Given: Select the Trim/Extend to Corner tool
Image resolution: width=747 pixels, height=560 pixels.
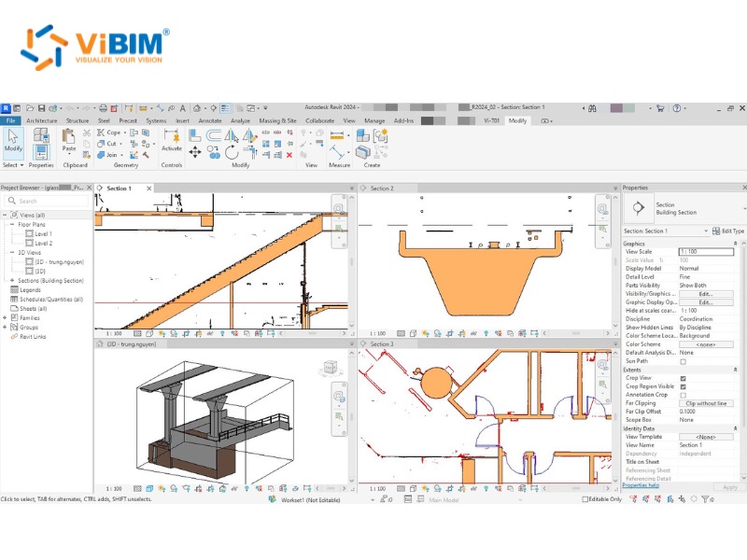Looking at the screenshot, I should [x=250, y=152].
